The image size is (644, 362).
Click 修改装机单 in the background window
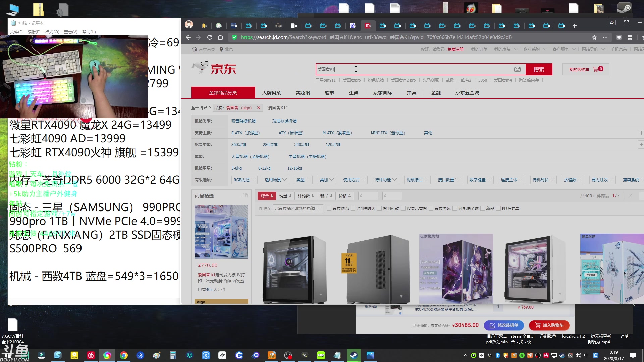pyautogui.click(x=504, y=325)
